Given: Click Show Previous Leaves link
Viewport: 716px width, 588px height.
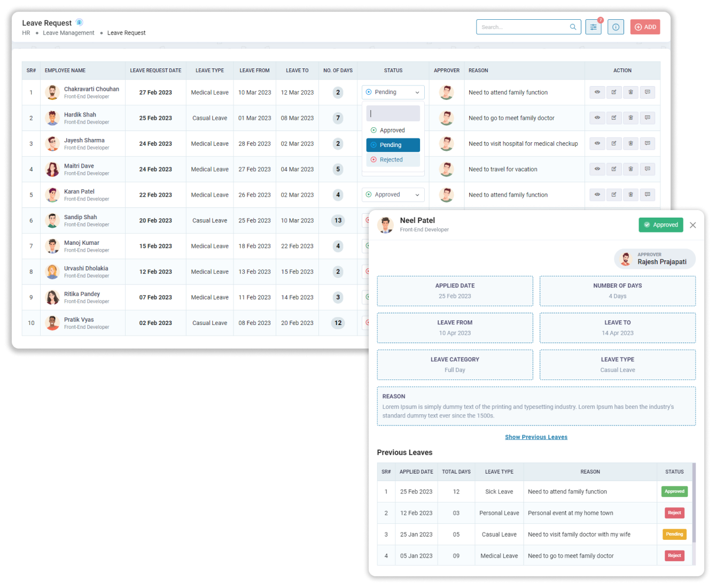Looking at the screenshot, I should tap(536, 437).
